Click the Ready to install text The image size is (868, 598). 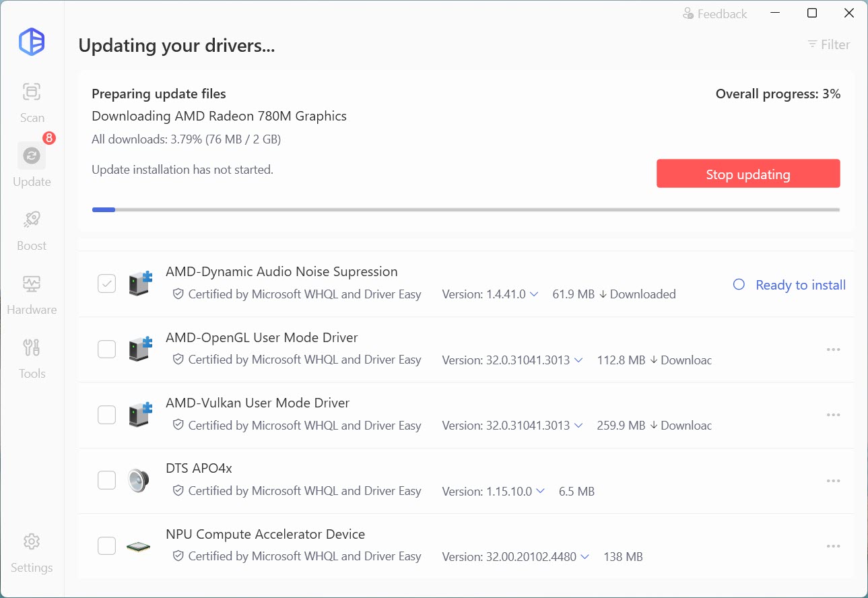(801, 285)
